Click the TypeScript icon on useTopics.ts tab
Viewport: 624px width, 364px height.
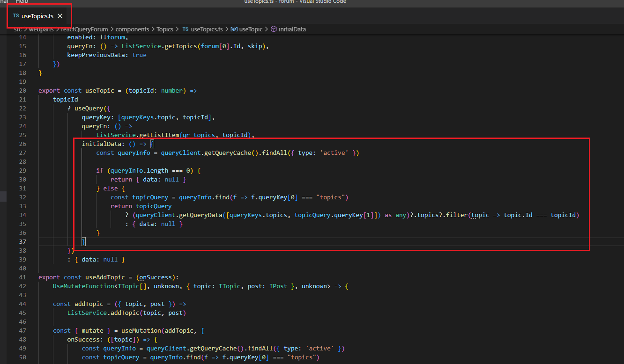click(16, 16)
